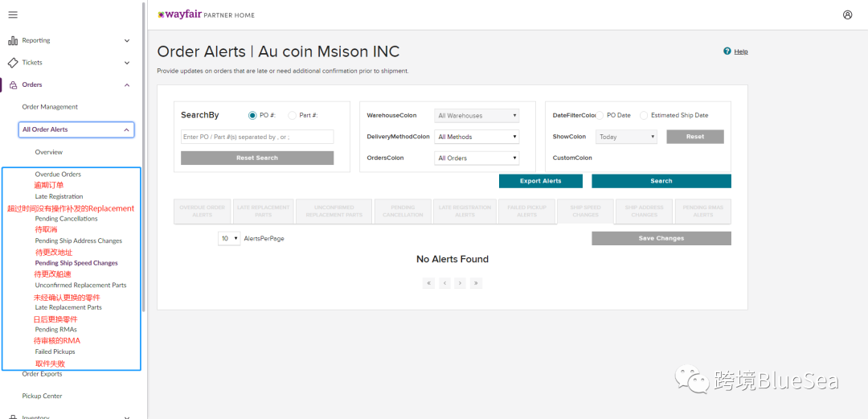Go to next page of alerts
This screenshot has height=419, width=868.
(x=460, y=283)
